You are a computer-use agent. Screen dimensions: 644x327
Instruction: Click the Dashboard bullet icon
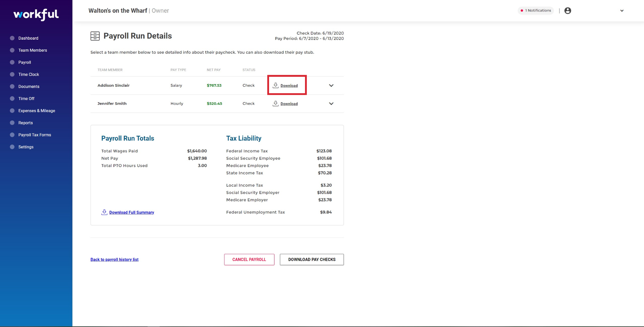pyautogui.click(x=12, y=38)
